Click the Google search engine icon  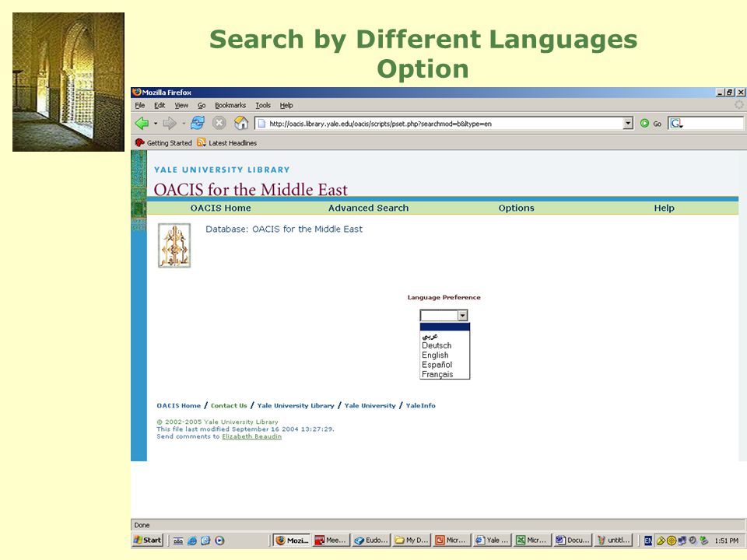click(x=675, y=124)
